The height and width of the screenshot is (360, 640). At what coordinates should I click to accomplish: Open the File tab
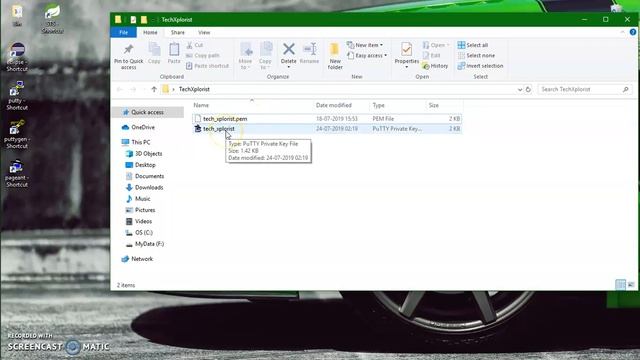[x=123, y=32]
